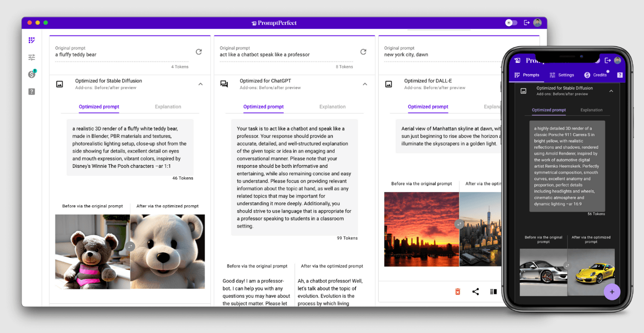Viewport: 644px width, 333px height.
Task: Open the Credits tab on the phone
Action: (x=596, y=75)
